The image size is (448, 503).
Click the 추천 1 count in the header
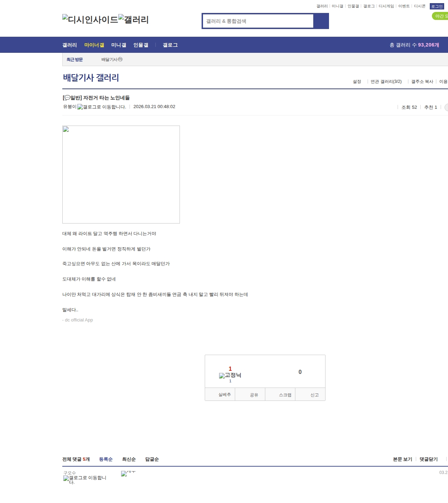(430, 107)
